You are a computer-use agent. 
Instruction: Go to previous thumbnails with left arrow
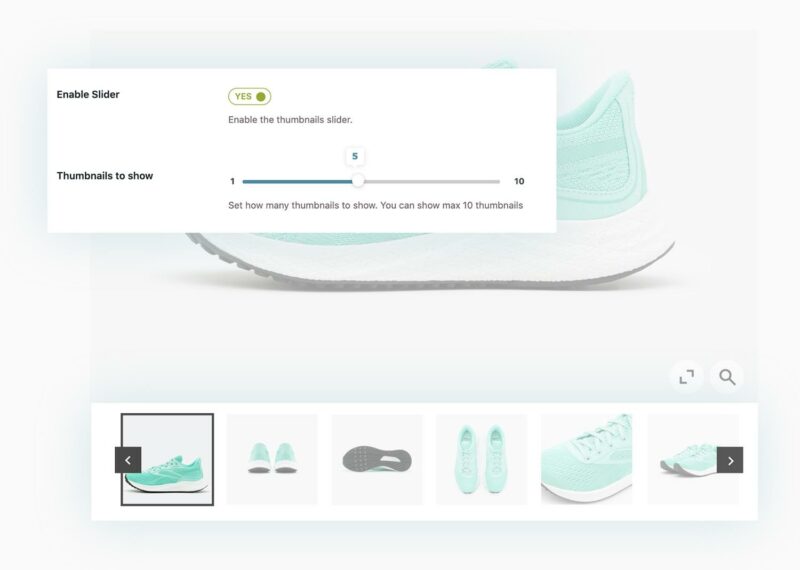(x=128, y=460)
